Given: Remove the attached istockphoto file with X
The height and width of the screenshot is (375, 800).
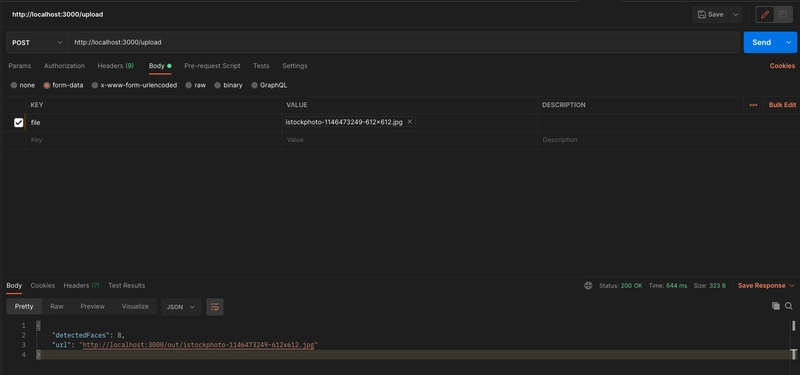Looking at the screenshot, I should pos(410,122).
